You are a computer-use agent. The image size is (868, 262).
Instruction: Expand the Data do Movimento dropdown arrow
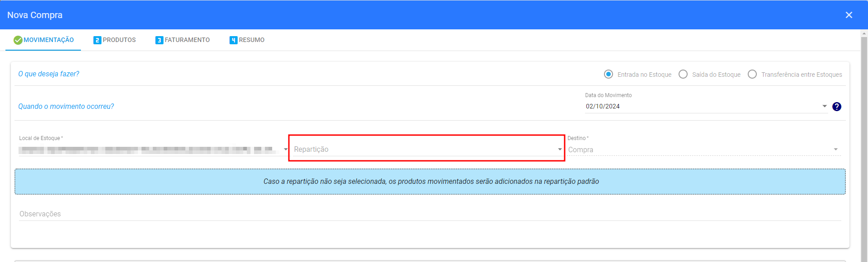pos(825,106)
